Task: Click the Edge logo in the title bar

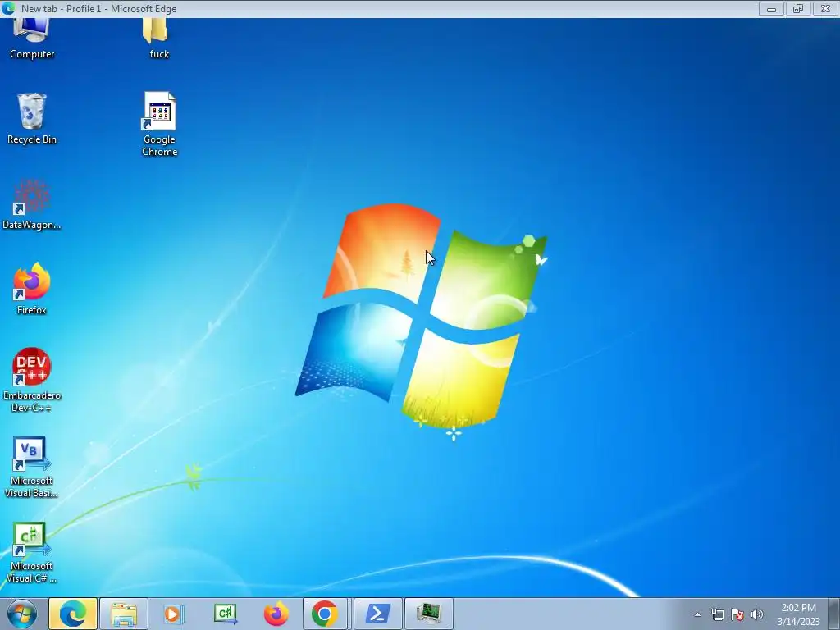Action: click(x=8, y=8)
